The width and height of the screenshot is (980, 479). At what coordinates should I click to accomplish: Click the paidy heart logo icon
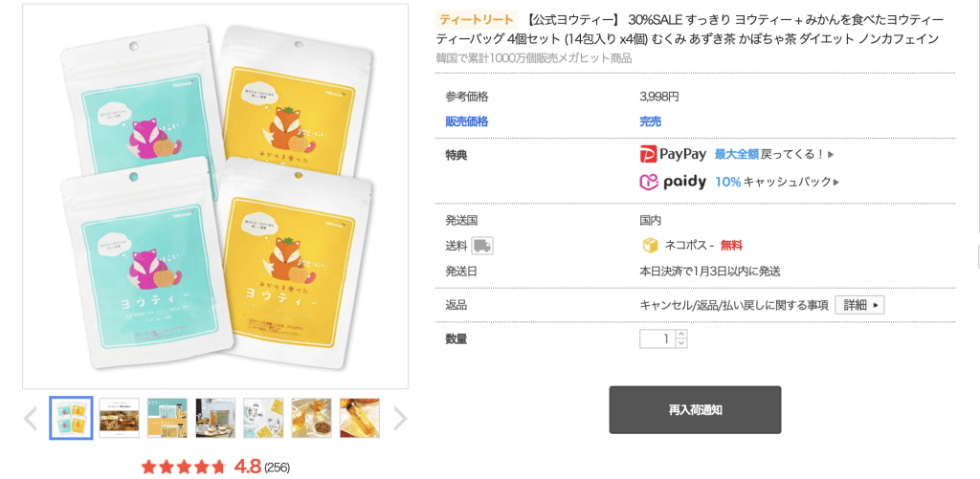[x=650, y=182]
